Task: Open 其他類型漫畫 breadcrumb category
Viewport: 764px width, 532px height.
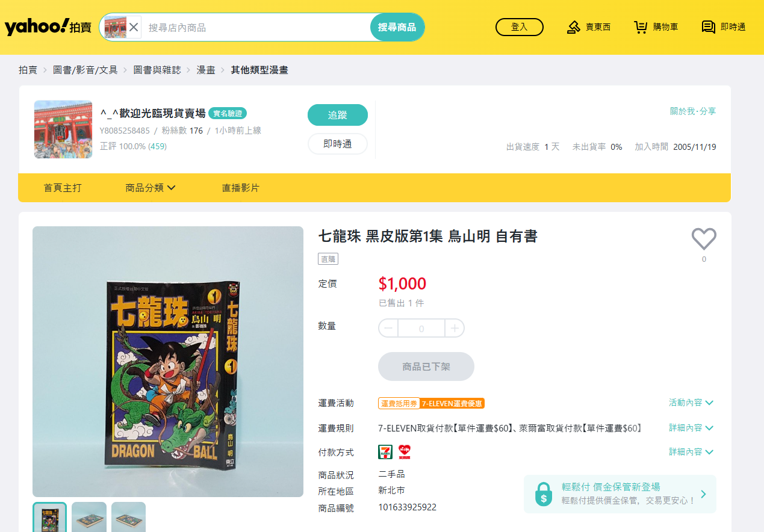Action: [259, 70]
